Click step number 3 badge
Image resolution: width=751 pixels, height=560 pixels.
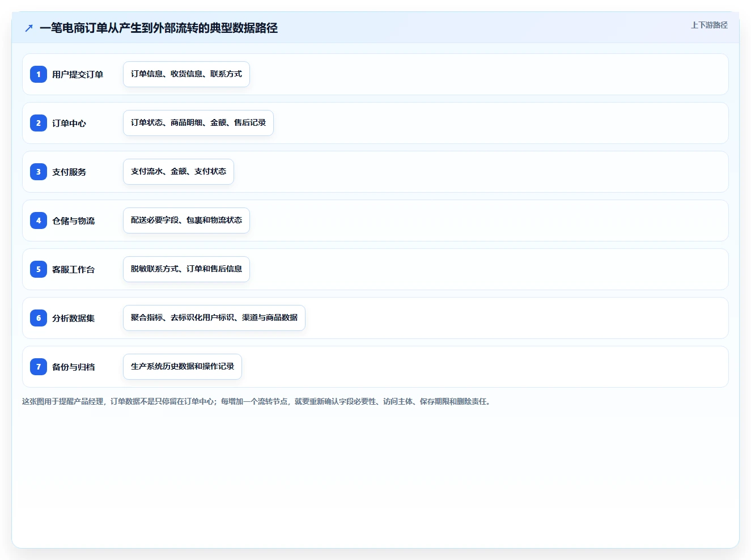[39, 172]
